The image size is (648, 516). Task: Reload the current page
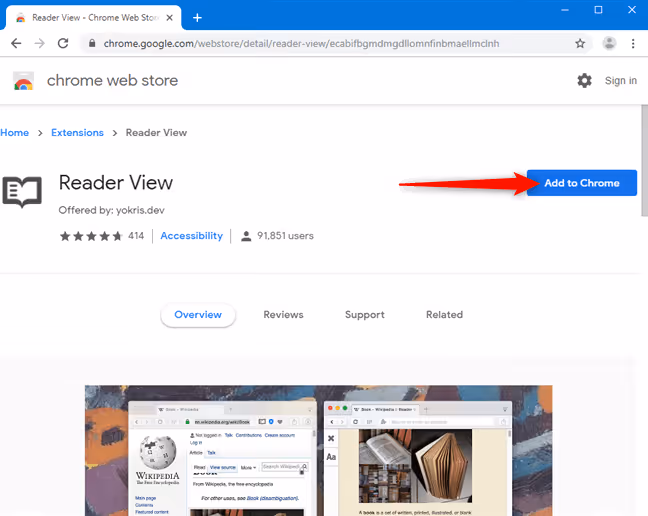point(63,43)
